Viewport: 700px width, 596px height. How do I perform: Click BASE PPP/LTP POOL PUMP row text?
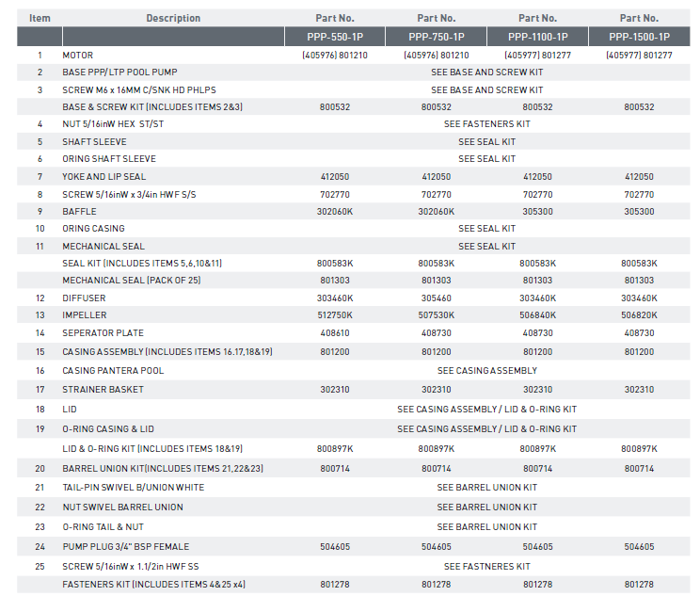[119, 72]
